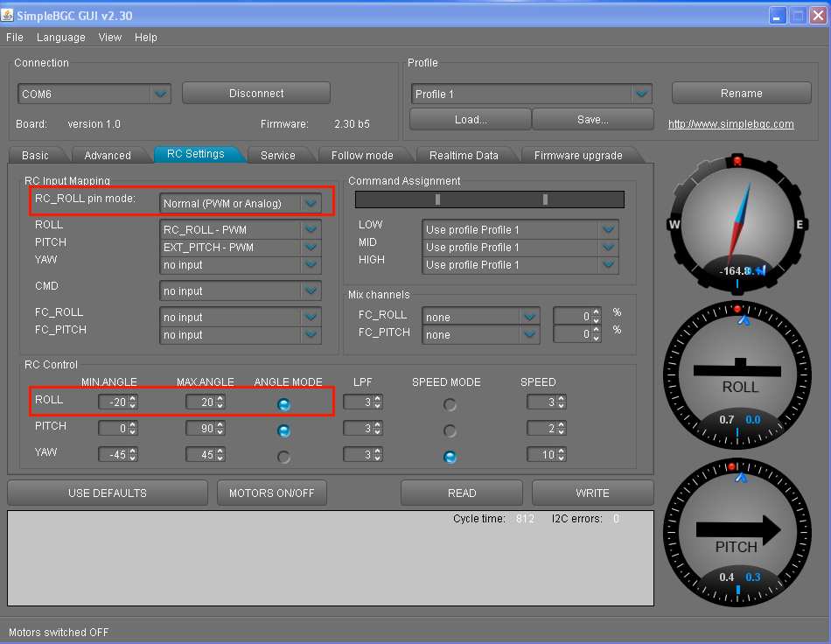Click the PITCH attitude gauge
Image resolution: width=831 pixels, height=644 pixels.
click(x=737, y=533)
